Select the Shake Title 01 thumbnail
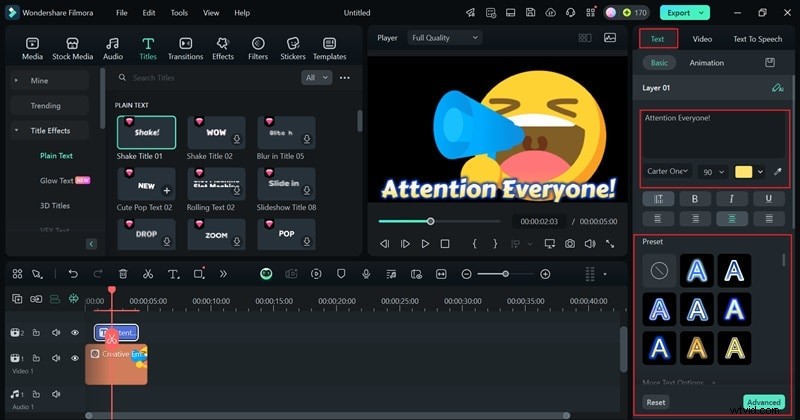The height and width of the screenshot is (420, 800). [x=146, y=132]
